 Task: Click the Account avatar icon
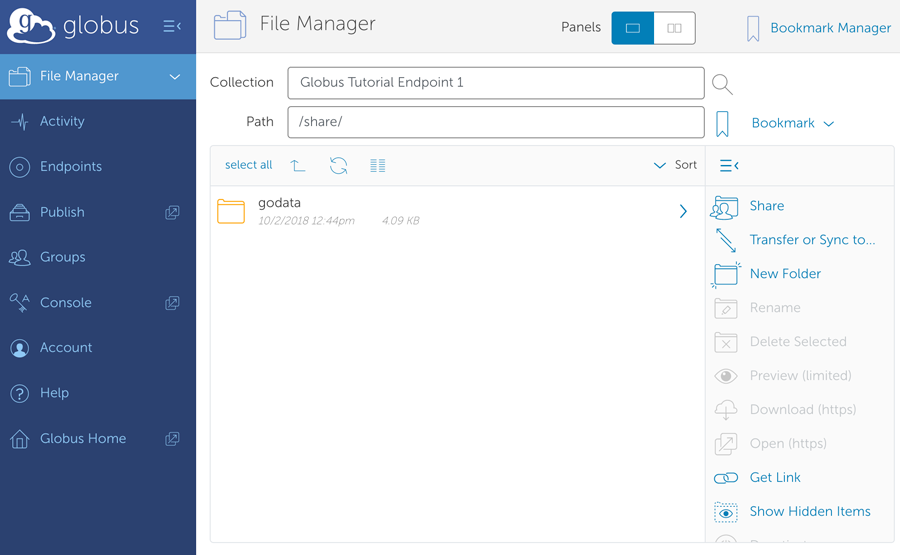[20, 348]
